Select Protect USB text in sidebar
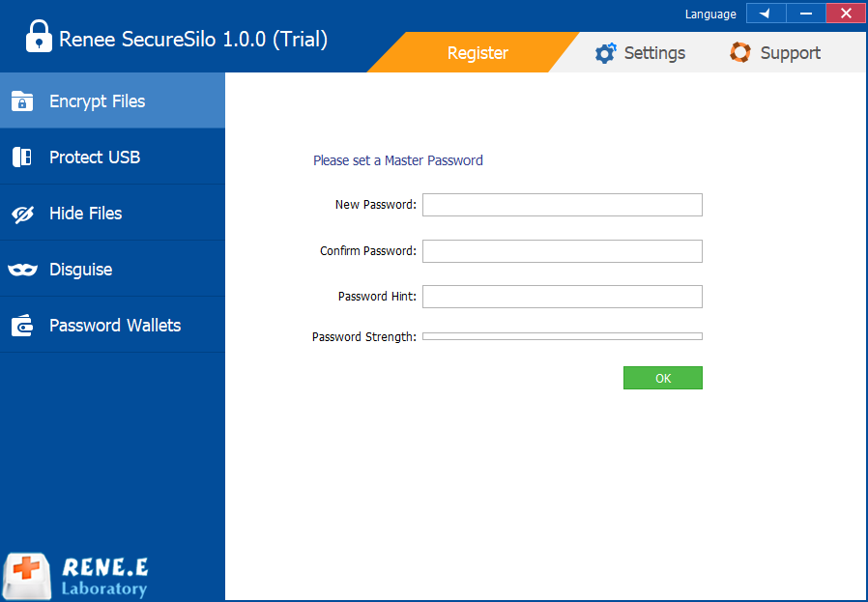This screenshot has height=602, width=868. click(x=95, y=158)
